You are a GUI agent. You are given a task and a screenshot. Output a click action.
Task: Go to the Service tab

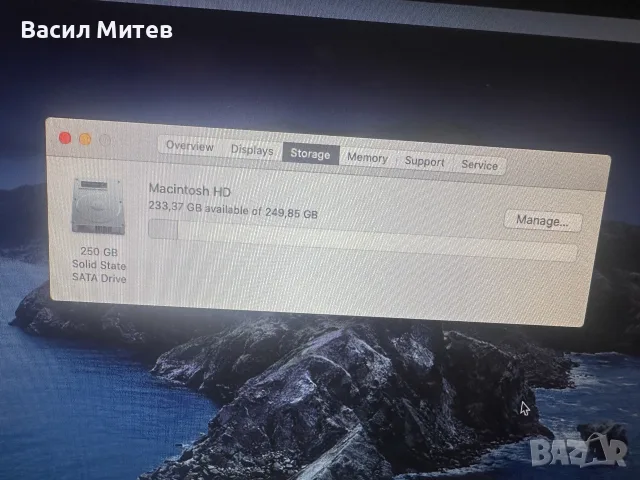[x=480, y=165]
